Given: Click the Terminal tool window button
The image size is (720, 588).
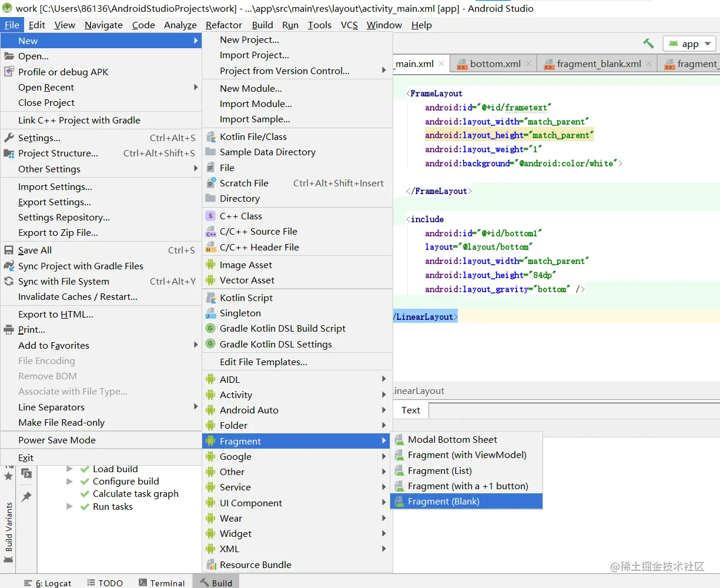Looking at the screenshot, I should (x=162, y=583).
